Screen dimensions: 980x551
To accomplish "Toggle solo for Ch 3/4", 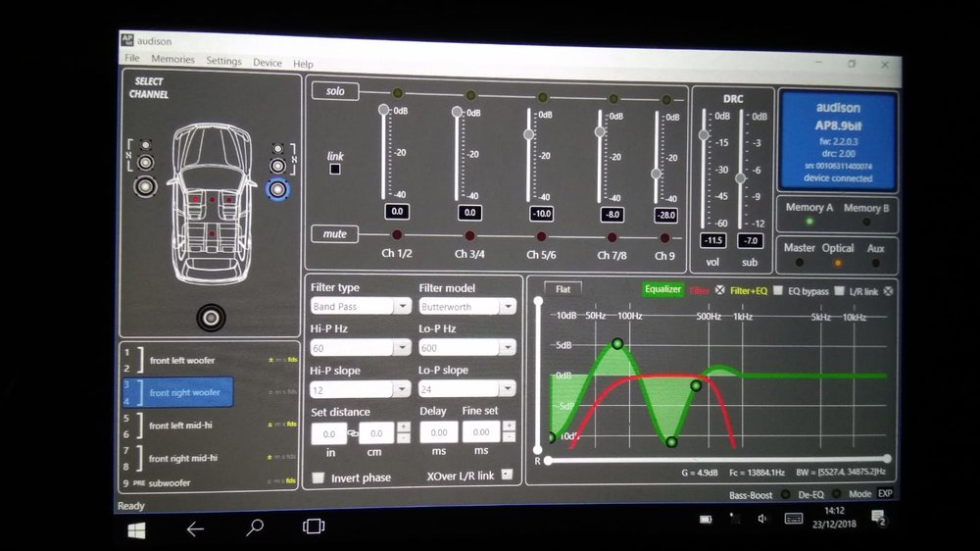I will 470,95.
